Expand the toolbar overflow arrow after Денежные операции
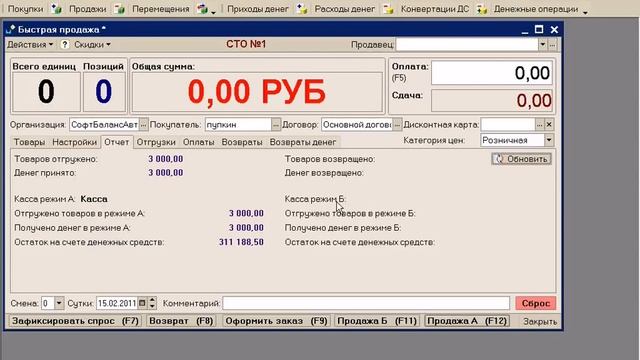Image resolution: width=640 pixels, height=360 pixels. click(x=585, y=12)
